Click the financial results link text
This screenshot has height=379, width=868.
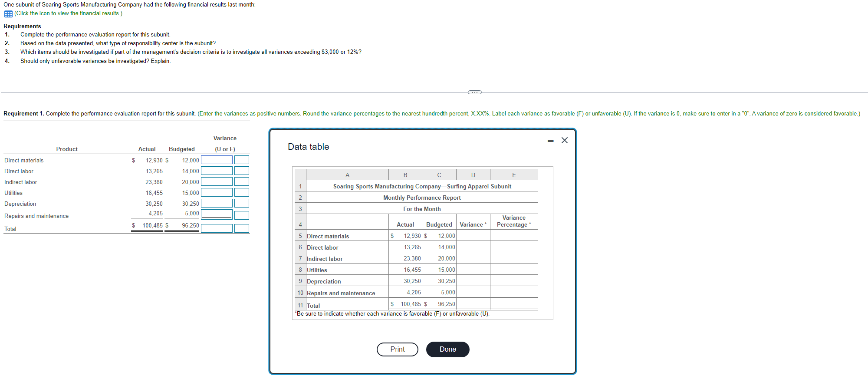point(69,13)
